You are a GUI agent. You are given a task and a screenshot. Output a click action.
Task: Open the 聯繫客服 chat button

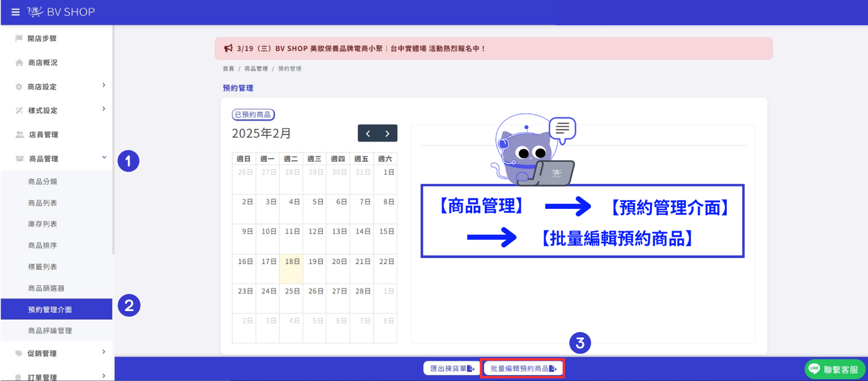click(834, 370)
